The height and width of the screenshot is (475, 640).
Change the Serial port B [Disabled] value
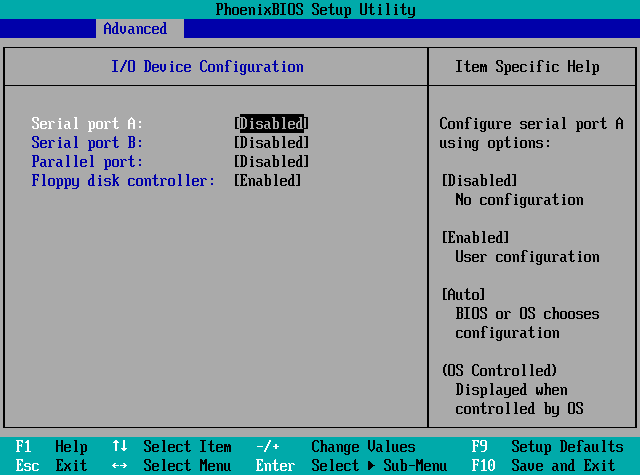click(x=271, y=143)
